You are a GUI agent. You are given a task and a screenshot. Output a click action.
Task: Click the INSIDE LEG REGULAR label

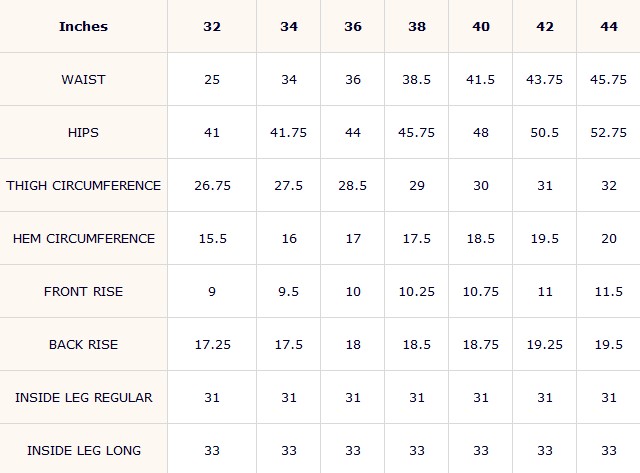coord(83,397)
